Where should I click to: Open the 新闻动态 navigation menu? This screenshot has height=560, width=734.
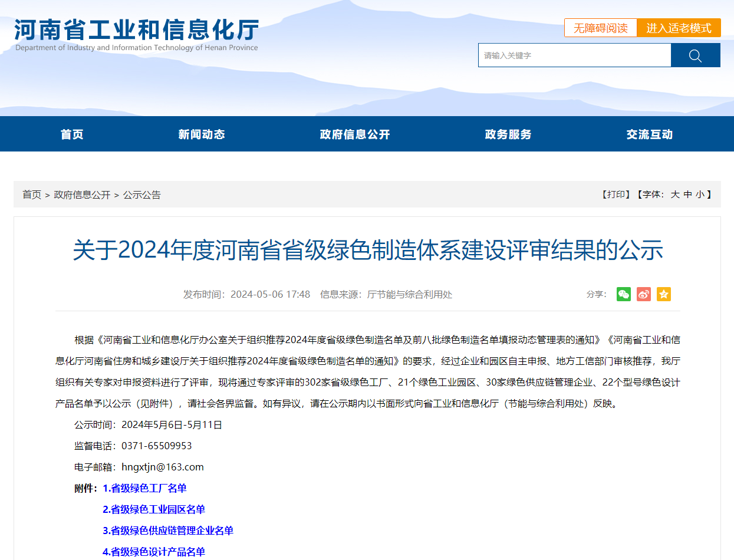point(201,134)
